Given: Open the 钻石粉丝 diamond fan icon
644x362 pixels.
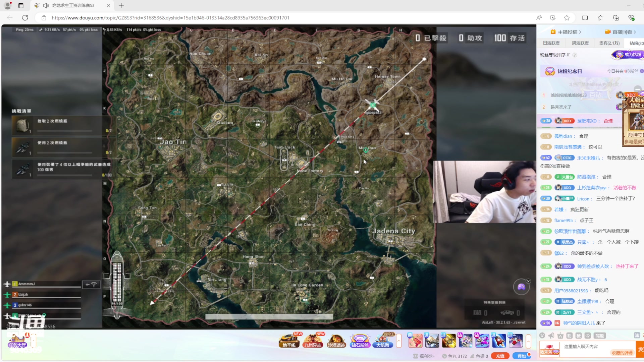Looking at the screenshot, I should click(360, 341).
